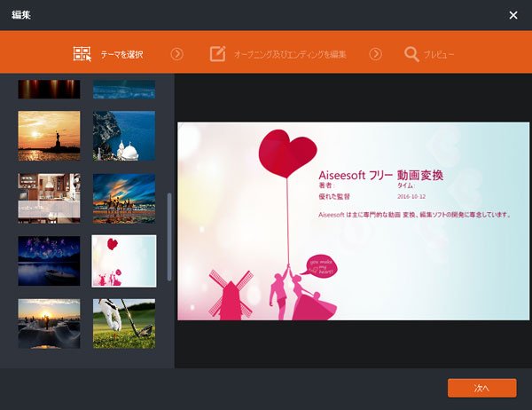
Task: Select the fireworks night lake theme
Action: (x=49, y=260)
